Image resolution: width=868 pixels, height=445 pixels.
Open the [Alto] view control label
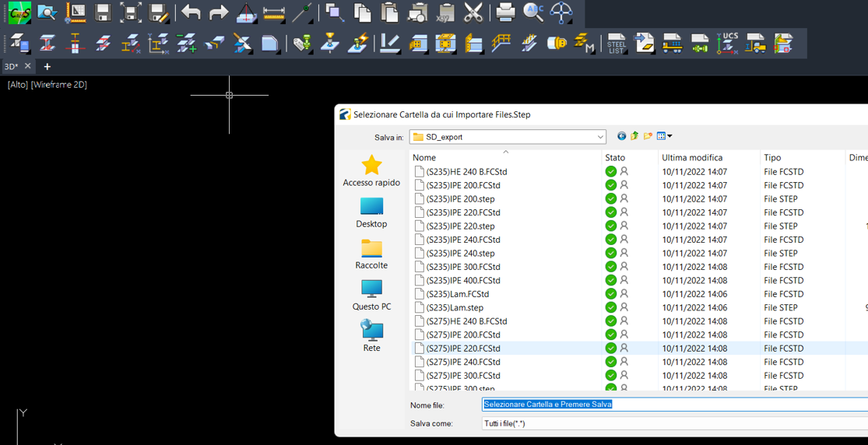(18, 85)
